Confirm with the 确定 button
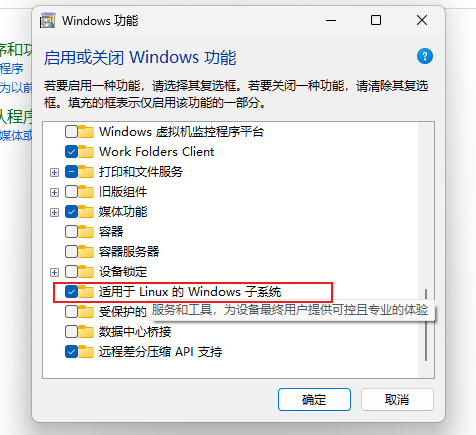This screenshot has height=435, width=476. pos(314,399)
